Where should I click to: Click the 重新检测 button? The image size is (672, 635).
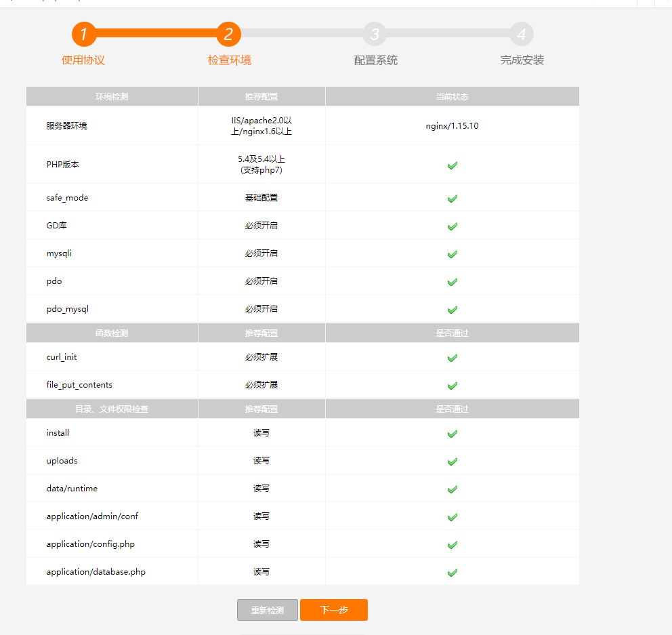click(x=268, y=610)
